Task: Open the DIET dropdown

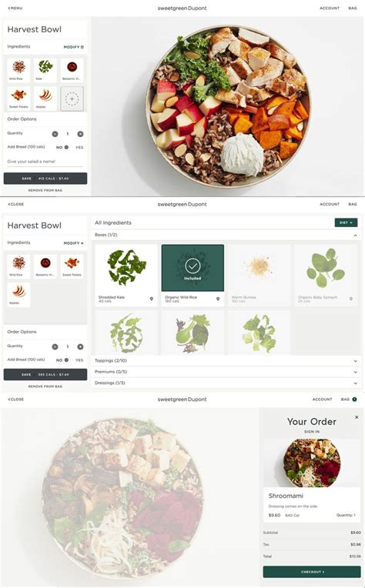Action: 346,222
